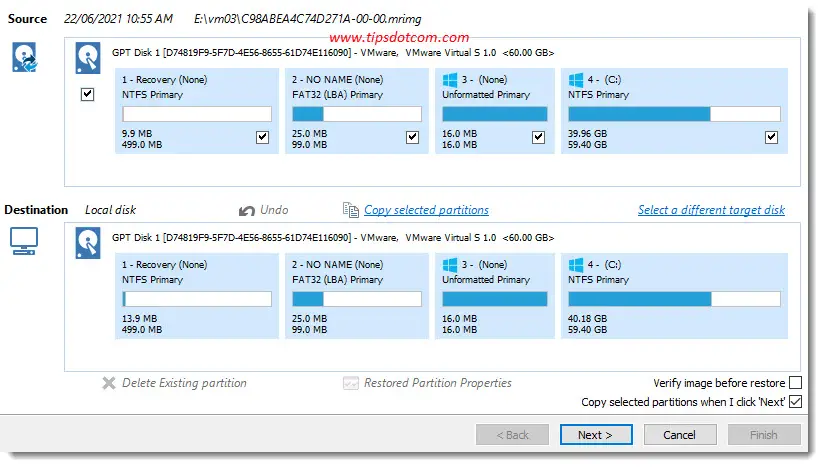The height and width of the screenshot is (467, 823).
Task: Click Windows logo on source partition 4 (C:)
Action: click(x=576, y=80)
